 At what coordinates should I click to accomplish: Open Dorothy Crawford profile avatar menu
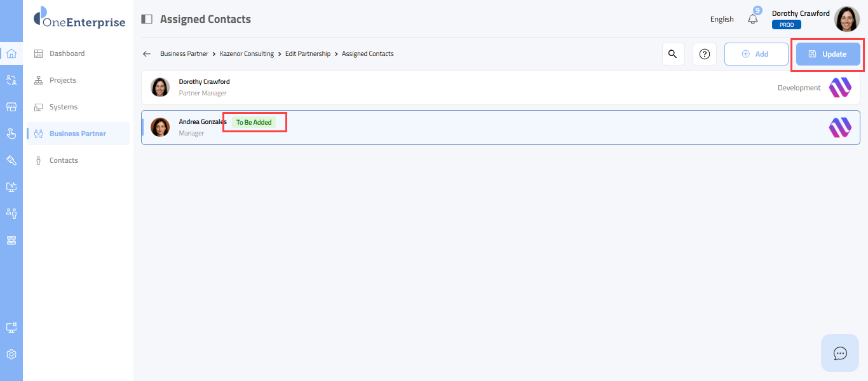click(x=846, y=19)
